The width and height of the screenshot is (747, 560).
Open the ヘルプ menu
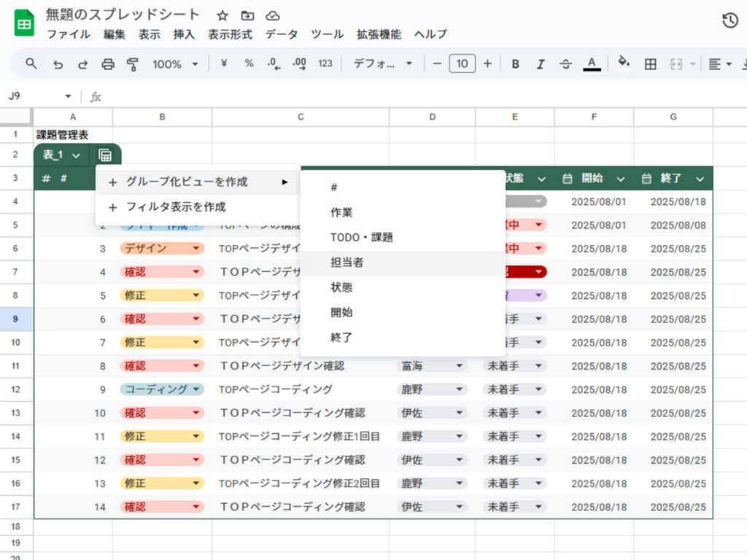point(430,34)
